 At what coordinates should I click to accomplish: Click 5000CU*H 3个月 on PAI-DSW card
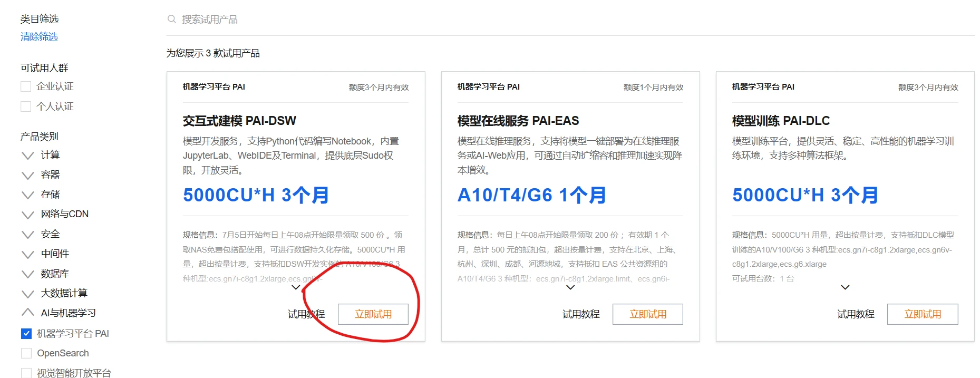[256, 195]
